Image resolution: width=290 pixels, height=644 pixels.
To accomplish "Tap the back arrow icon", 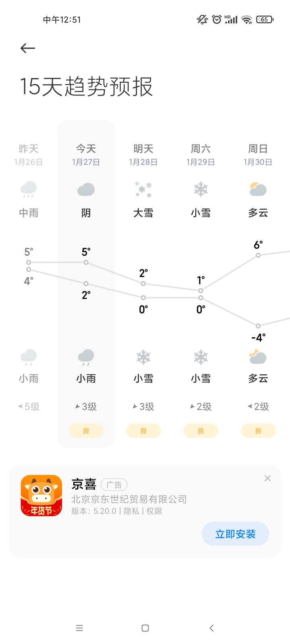I will click(28, 48).
